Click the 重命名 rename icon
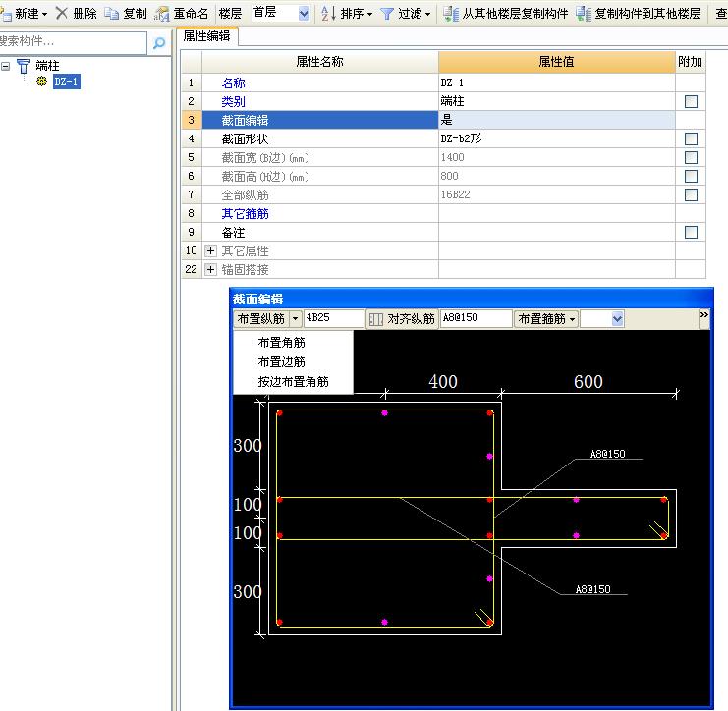This screenshot has width=728, height=711. tap(161, 14)
